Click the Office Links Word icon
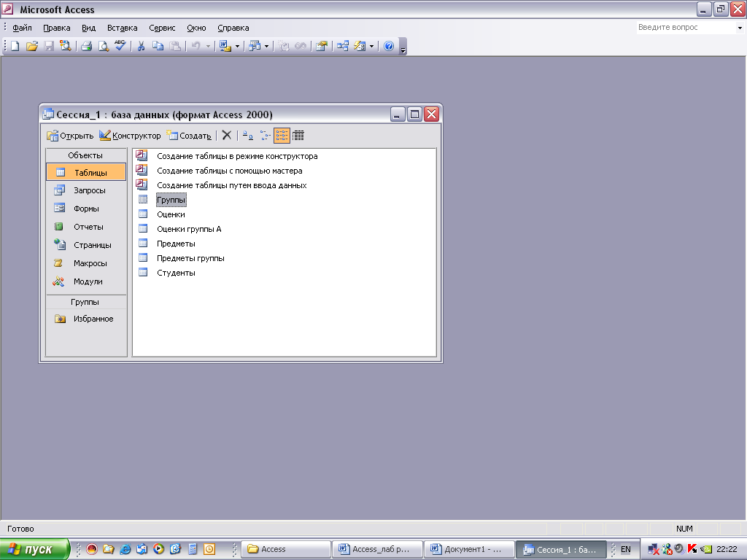 coord(225,46)
